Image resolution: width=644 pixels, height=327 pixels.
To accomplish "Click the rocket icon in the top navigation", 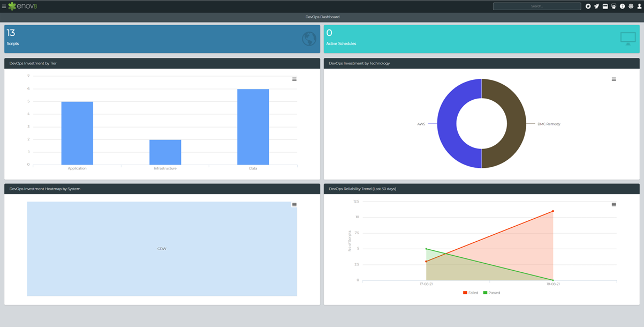I will tap(597, 6).
